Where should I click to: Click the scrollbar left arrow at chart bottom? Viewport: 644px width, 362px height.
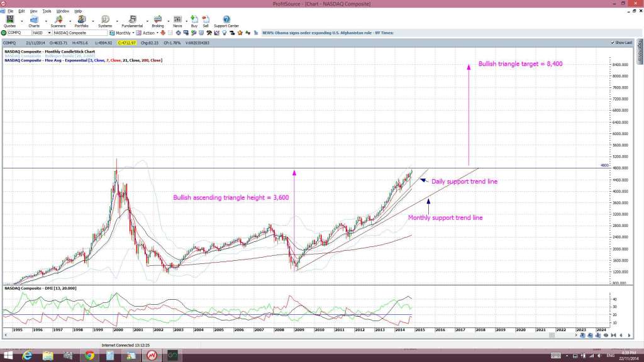(x=5, y=336)
